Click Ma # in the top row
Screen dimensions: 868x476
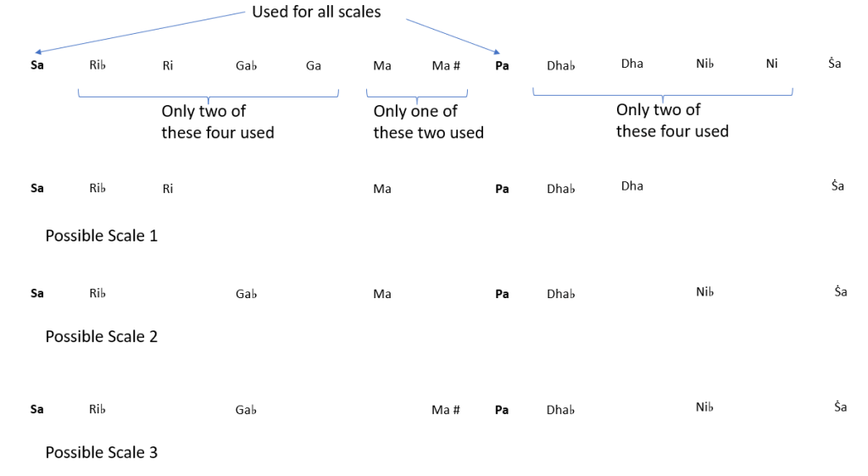click(446, 65)
